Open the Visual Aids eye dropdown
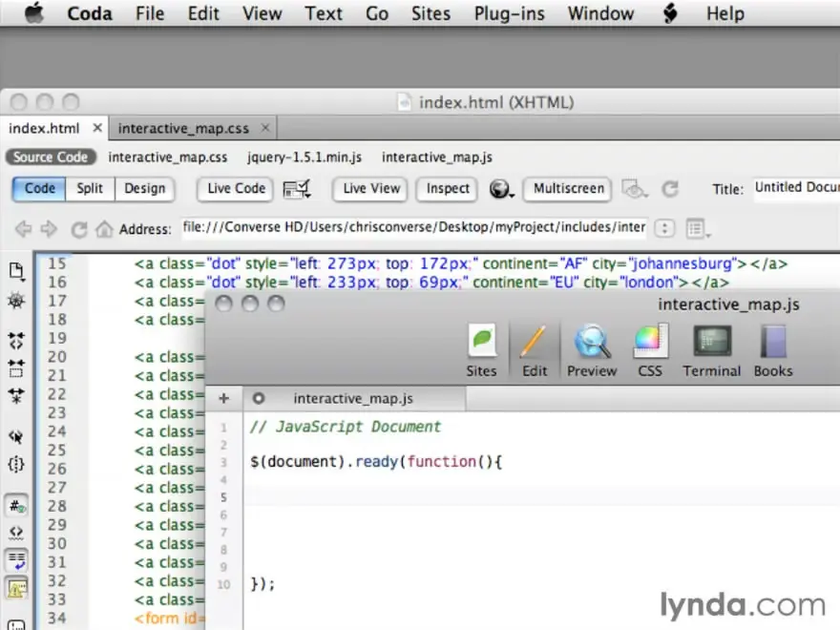Screen dimensions: 840x630 tap(635, 189)
